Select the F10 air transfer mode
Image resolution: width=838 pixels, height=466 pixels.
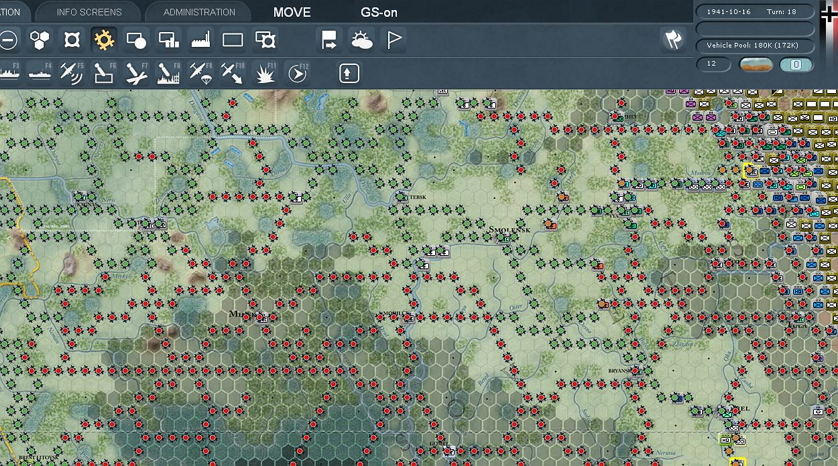(x=232, y=73)
